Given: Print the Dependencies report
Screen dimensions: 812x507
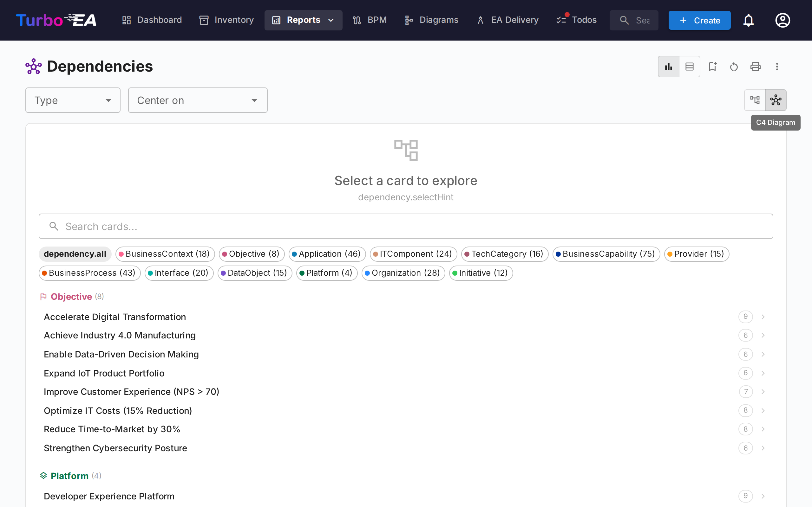Looking at the screenshot, I should pyautogui.click(x=755, y=67).
